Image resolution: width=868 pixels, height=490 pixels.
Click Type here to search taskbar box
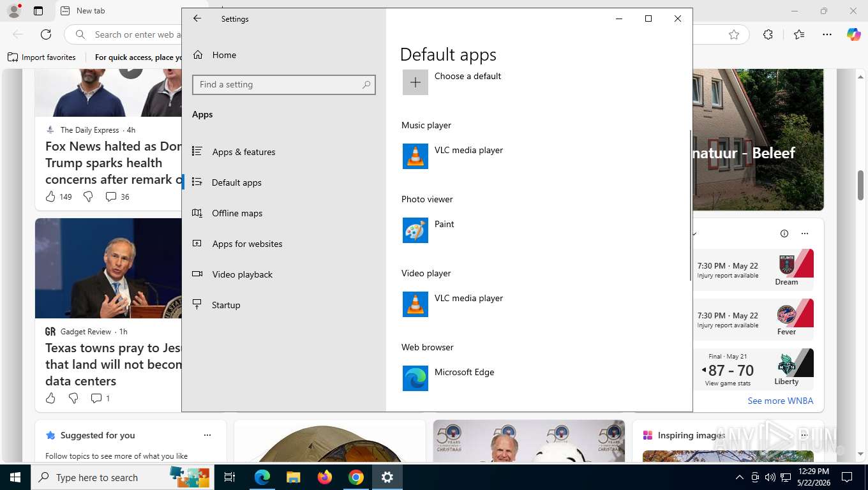121,477
